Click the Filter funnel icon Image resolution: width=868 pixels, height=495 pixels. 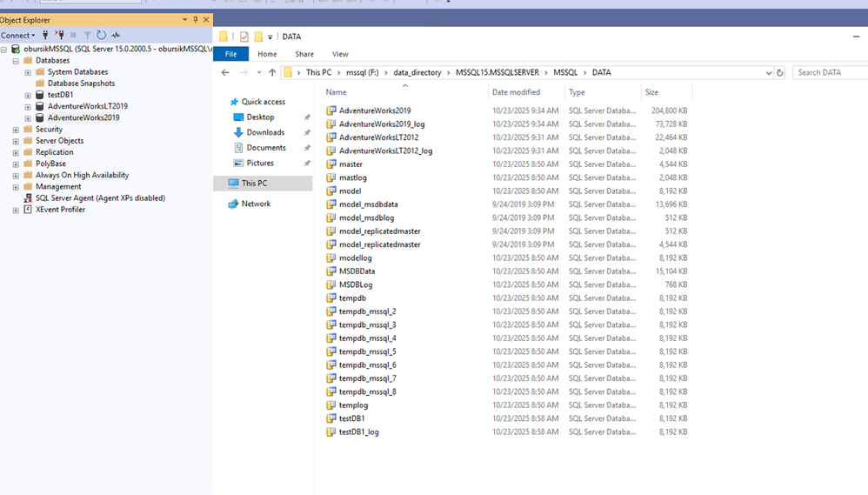pos(87,36)
